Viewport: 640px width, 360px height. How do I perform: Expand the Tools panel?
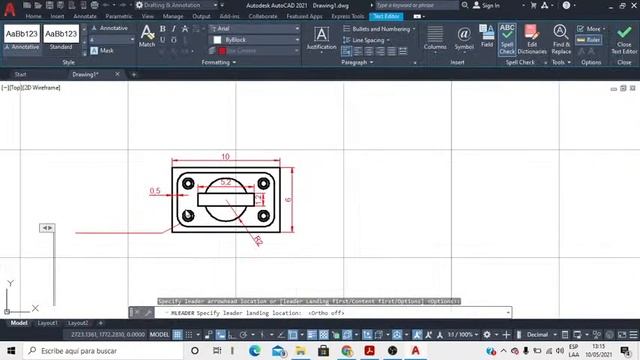point(561,62)
